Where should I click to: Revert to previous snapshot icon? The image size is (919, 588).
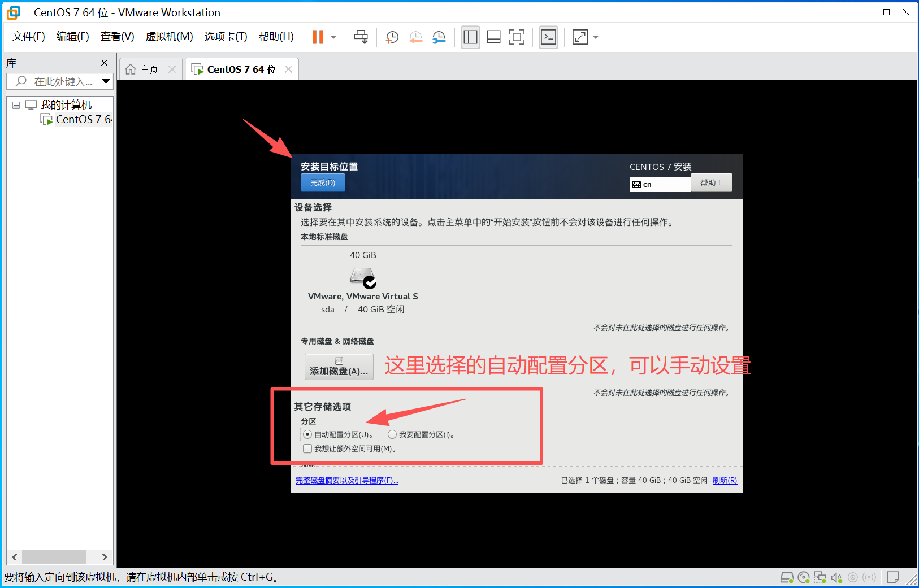pos(415,37)
